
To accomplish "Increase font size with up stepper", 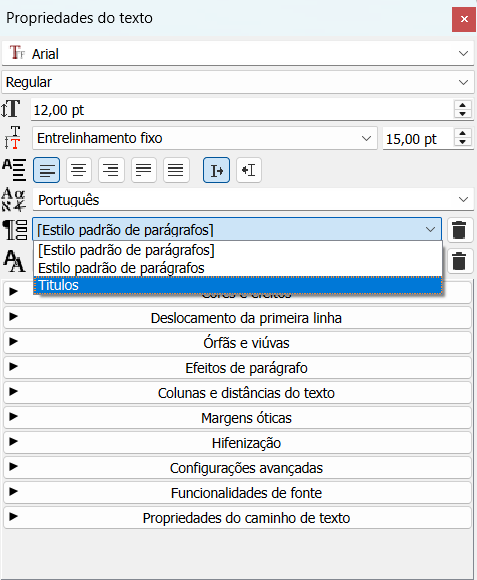I will [463, 105].
